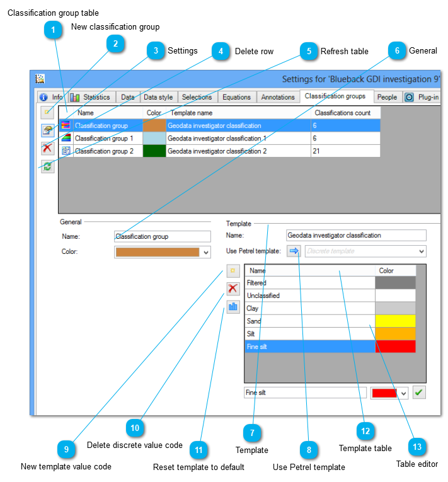The height and width of the screenshot is (482, 448).
Task: Expand the red value color dropdown
Action: coord(404,393)
